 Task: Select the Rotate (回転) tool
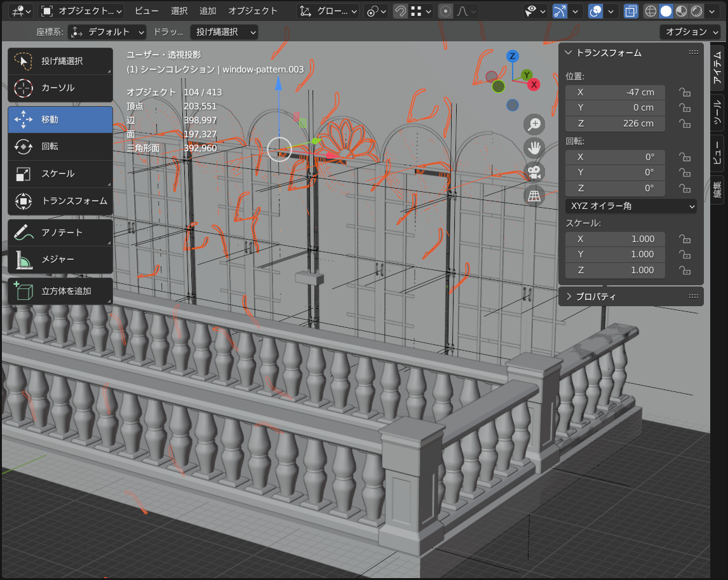60,146
